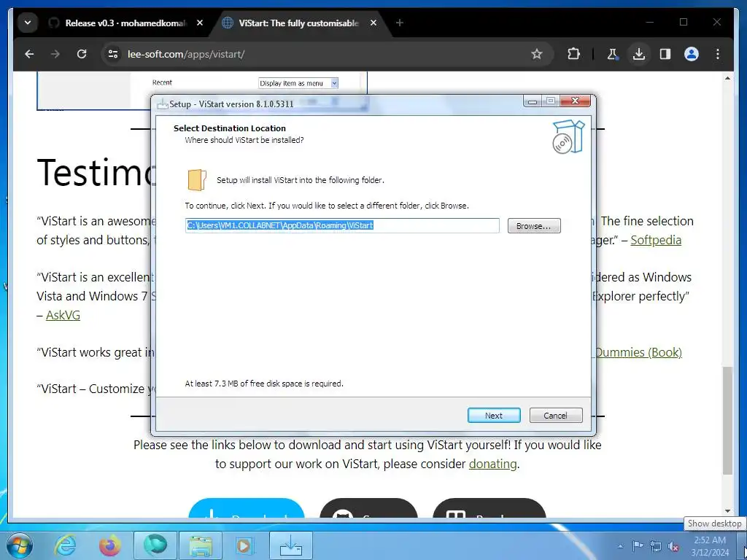This screenshot has width=747, height=560.
Task: Switch to the Release v0.3 GitHub tab
Action: click(x=119, y=23)
